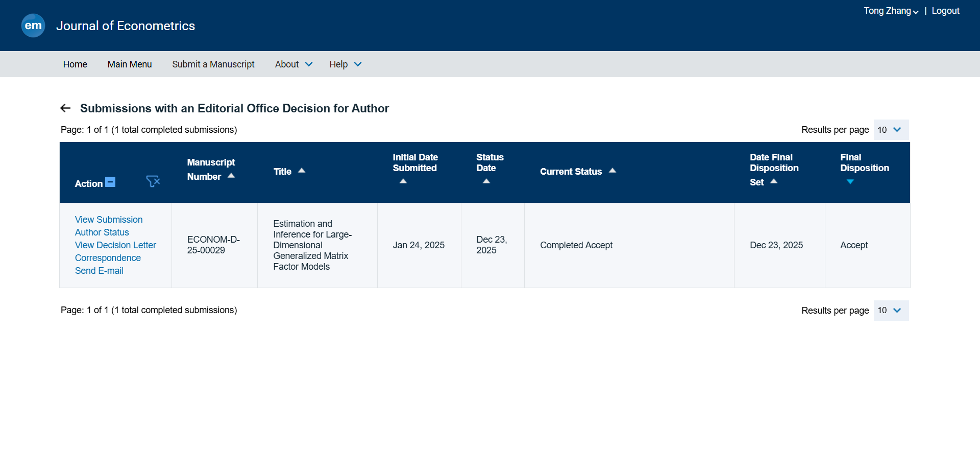Click the Logout link
This screenshot has height=449, width=980.
(x=945, y=11)
